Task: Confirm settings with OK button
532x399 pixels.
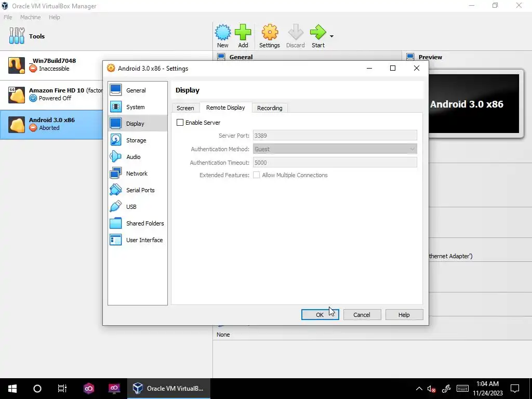Action: point(320,314)
